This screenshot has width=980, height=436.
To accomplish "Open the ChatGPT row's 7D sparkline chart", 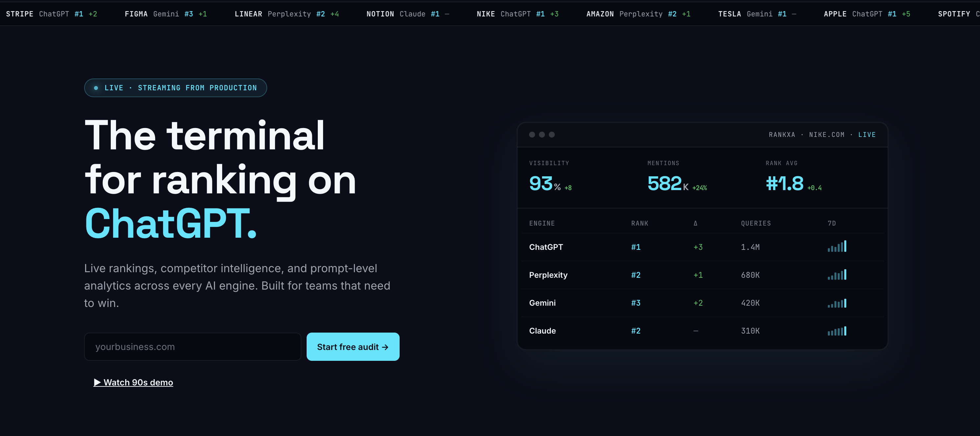I will 837,246.
